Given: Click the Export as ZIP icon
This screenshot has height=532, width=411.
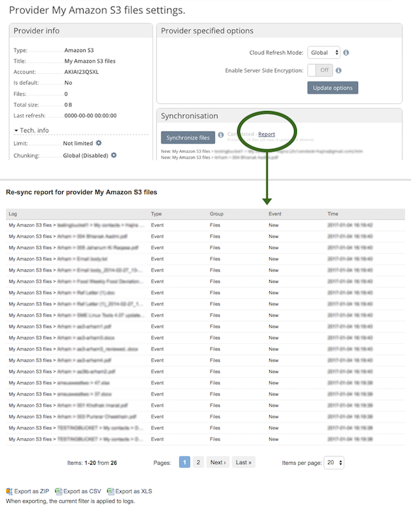Looking at the screenshot, I should click(x=9, y=491).
